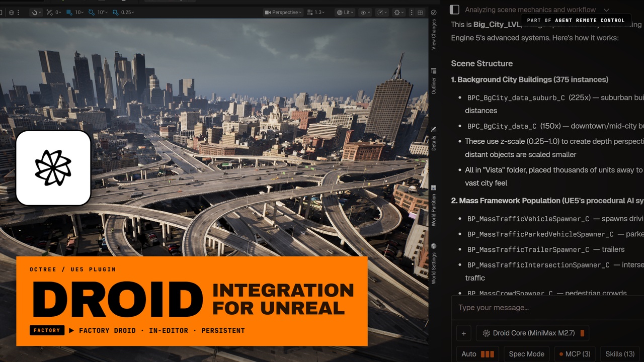The width and height of the screenshot is (644, 362).
Task: Open the Skills (13) button
Action: (x=620, y=354)
